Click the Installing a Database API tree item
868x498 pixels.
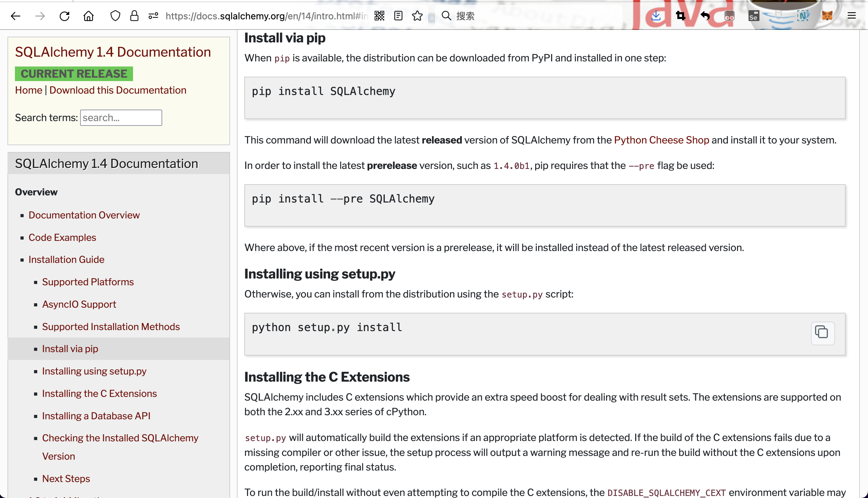[x=96, y=415]
